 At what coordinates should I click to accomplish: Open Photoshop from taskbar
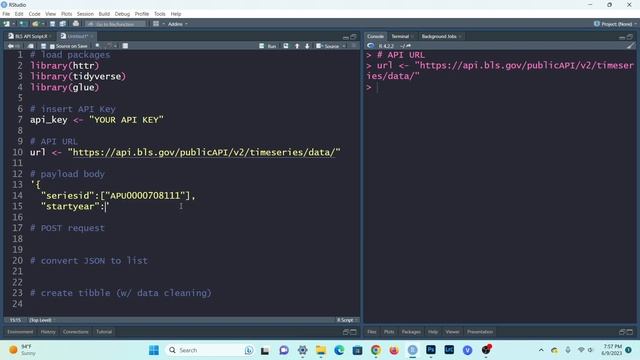pyautogui.click(x=431, y=350)
